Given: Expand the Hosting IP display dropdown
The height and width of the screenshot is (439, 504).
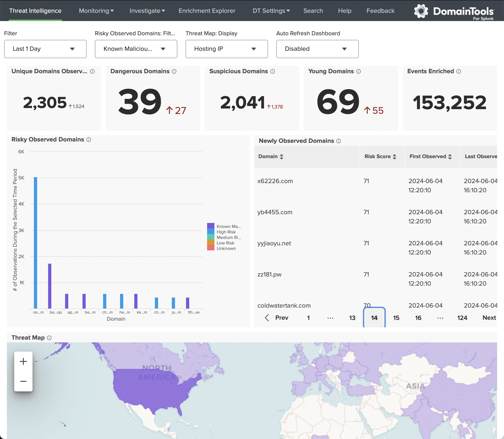Looking at the screenshot, I should [x=227, y=49].
